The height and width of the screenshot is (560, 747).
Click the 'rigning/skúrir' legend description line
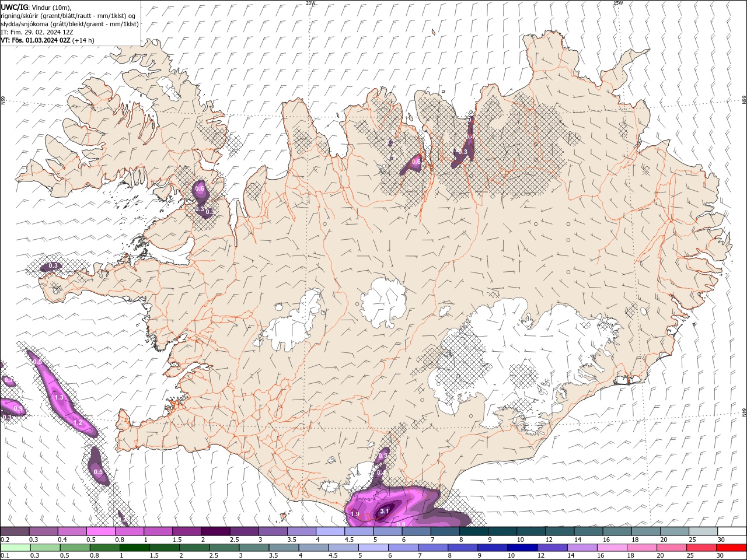pyautogui.click(x=68, y=15)
